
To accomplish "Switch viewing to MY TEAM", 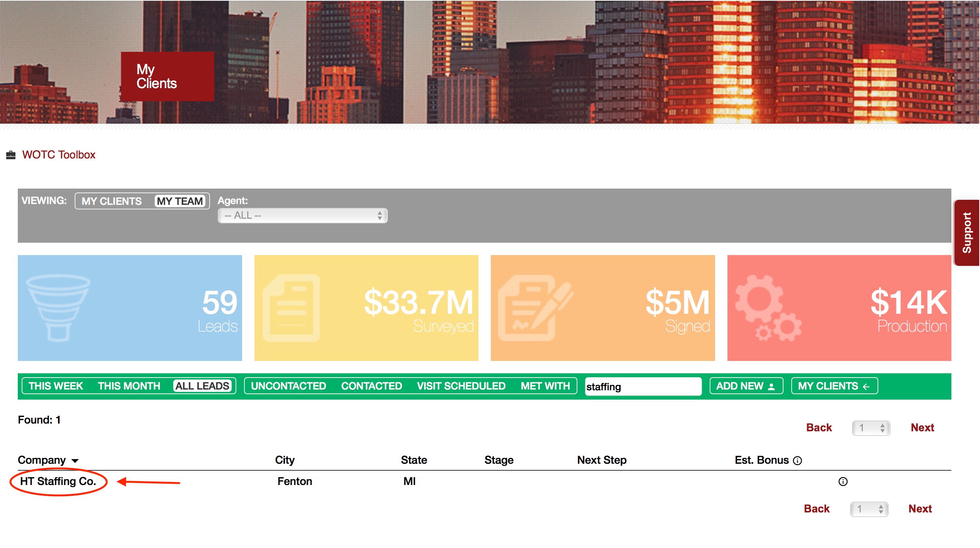I will click(x=180, y=201).
